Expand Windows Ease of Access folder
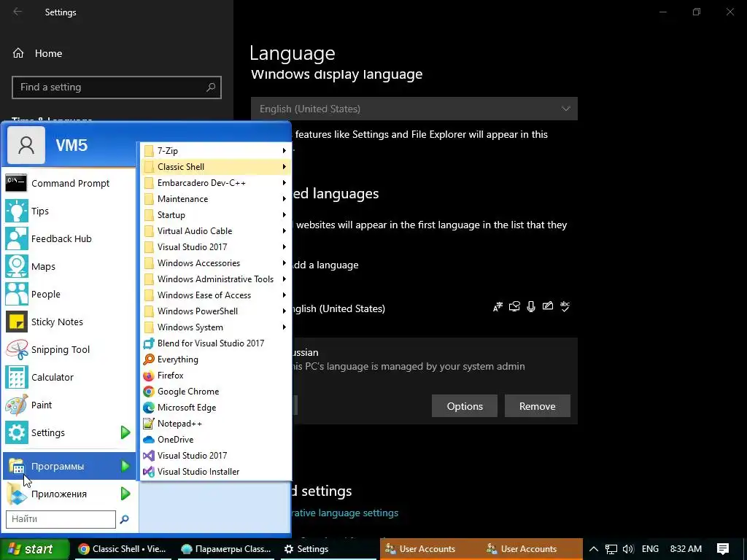 click(x=215, y=295)
